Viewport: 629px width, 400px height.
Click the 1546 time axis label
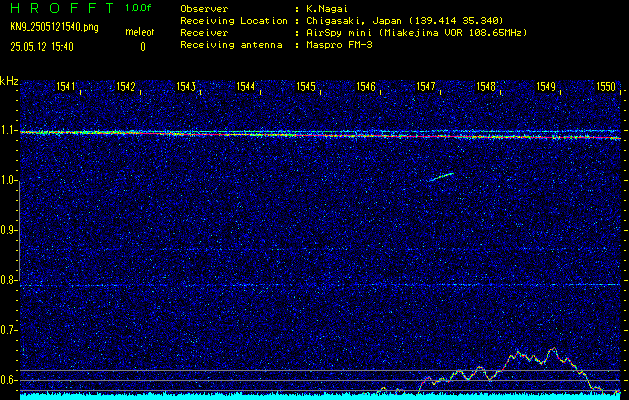click(366, 86)
